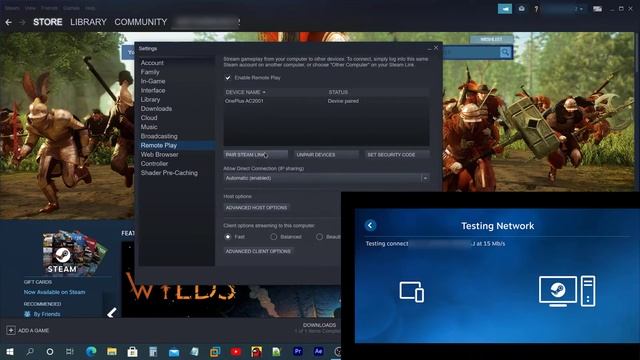Screen dimensions: 640x360
Task: Select Downloads in Settings sidebar
Action: 156,109
